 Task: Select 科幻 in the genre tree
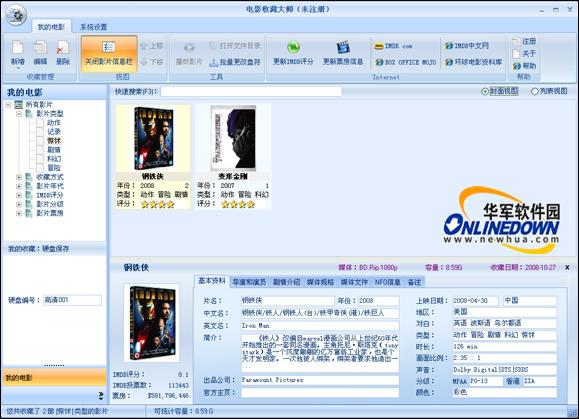tap(54, 159)
